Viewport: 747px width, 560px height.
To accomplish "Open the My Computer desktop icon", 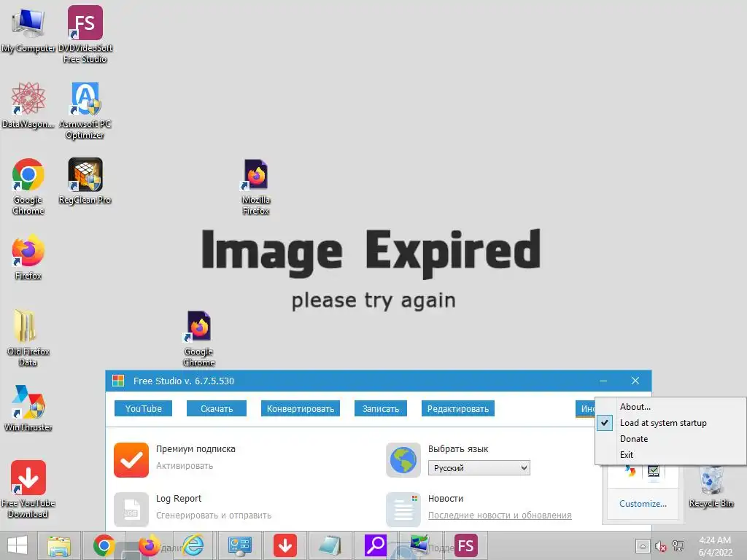I will (x=28, y=30).
